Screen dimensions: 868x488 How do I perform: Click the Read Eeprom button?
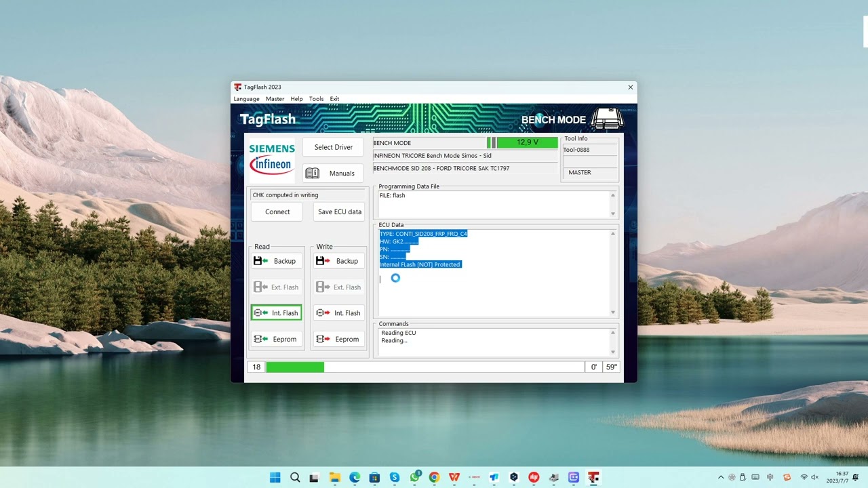click(x=275, y=339)
